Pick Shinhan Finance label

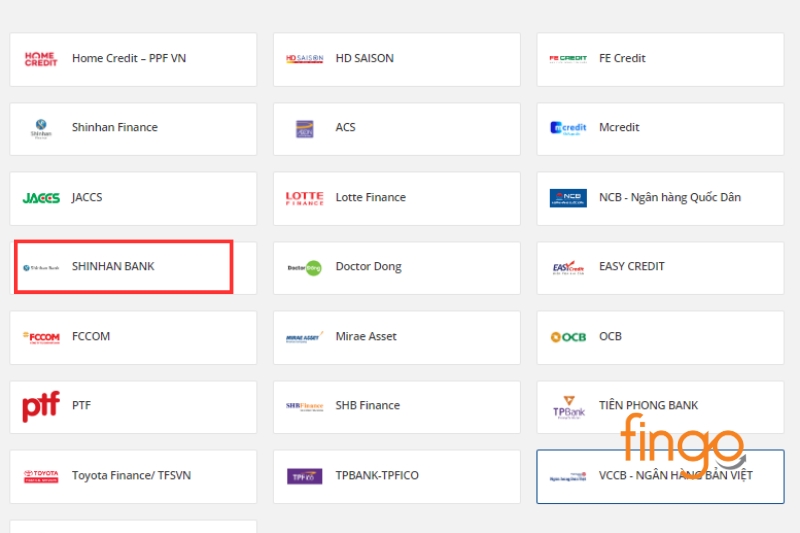(115, 128)
